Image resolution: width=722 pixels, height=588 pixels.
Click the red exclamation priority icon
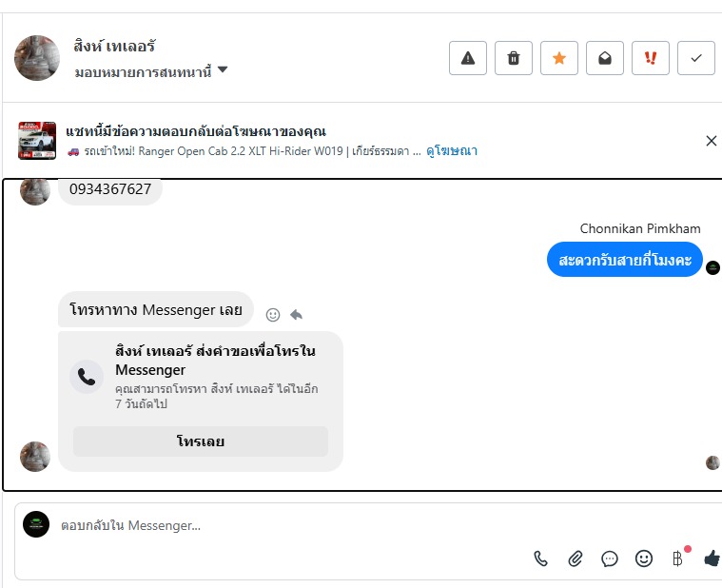[651, 58]
